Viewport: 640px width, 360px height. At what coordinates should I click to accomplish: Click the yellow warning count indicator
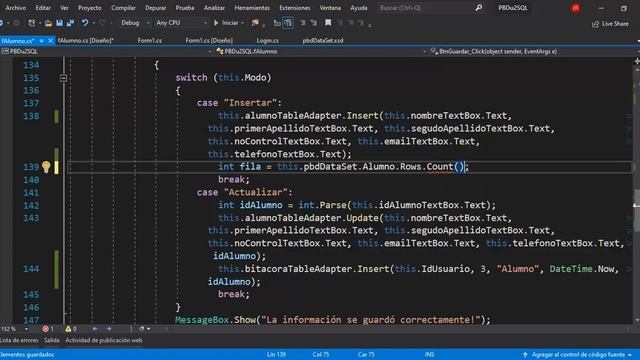point(71,329)
